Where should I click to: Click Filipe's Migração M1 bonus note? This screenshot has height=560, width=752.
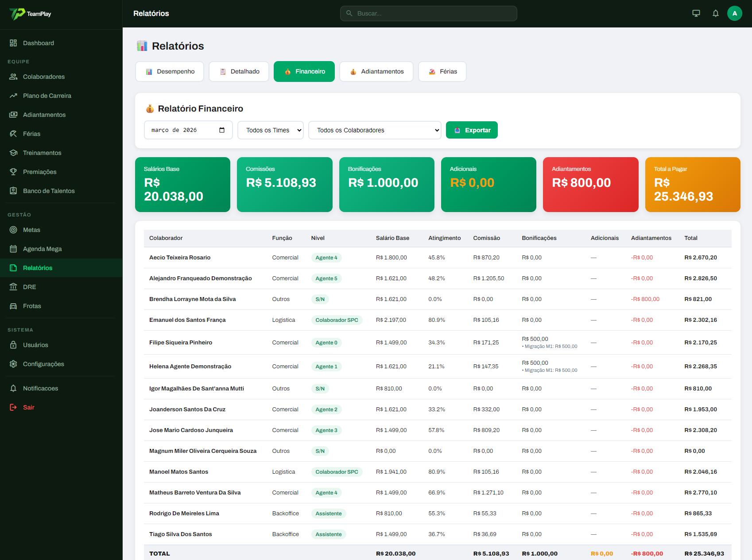(550, 347)
